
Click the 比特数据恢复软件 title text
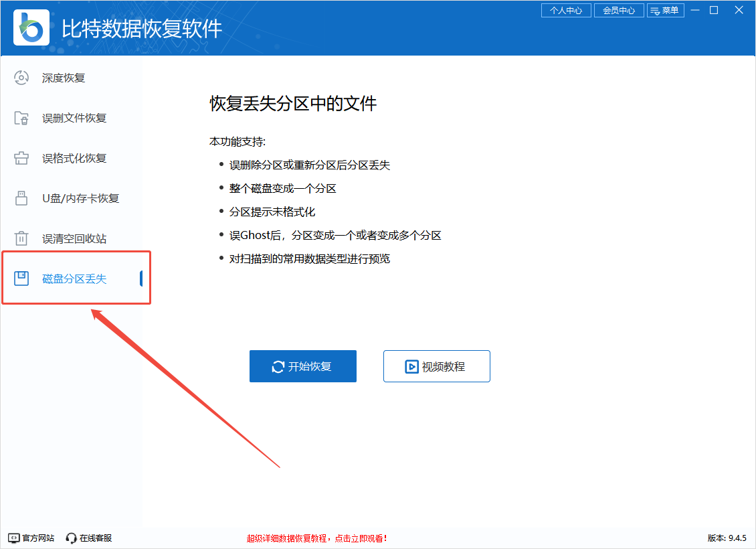click(x=142, y=29)
